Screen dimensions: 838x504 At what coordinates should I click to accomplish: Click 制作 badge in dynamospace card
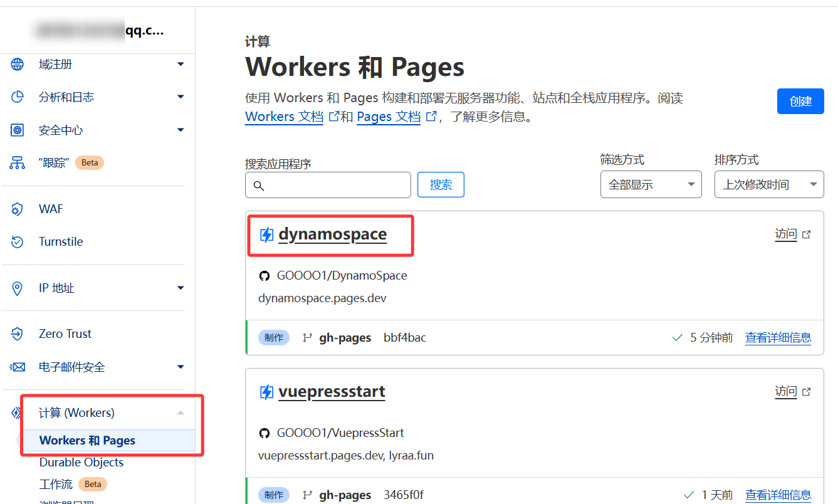click(x=274, y=338)
